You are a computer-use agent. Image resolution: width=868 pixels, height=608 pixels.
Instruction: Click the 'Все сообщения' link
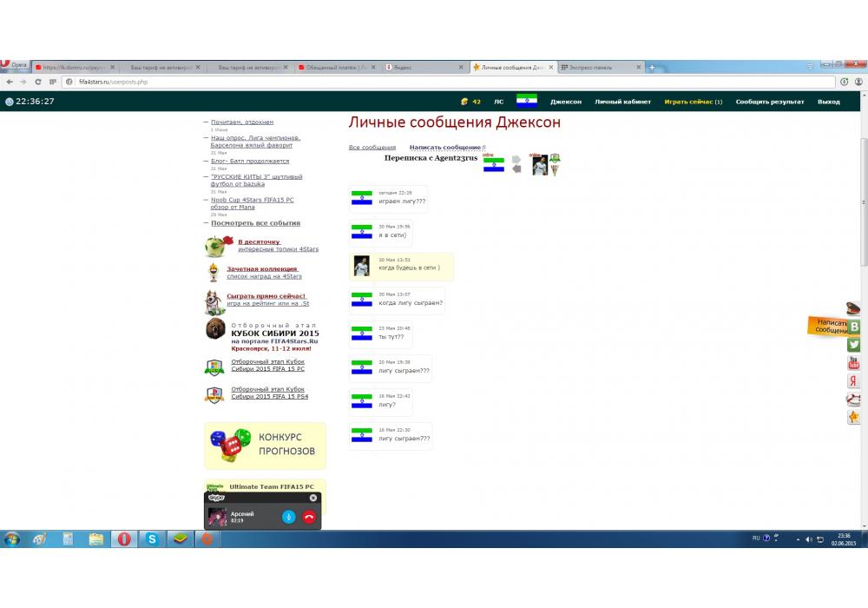(372, 148)
